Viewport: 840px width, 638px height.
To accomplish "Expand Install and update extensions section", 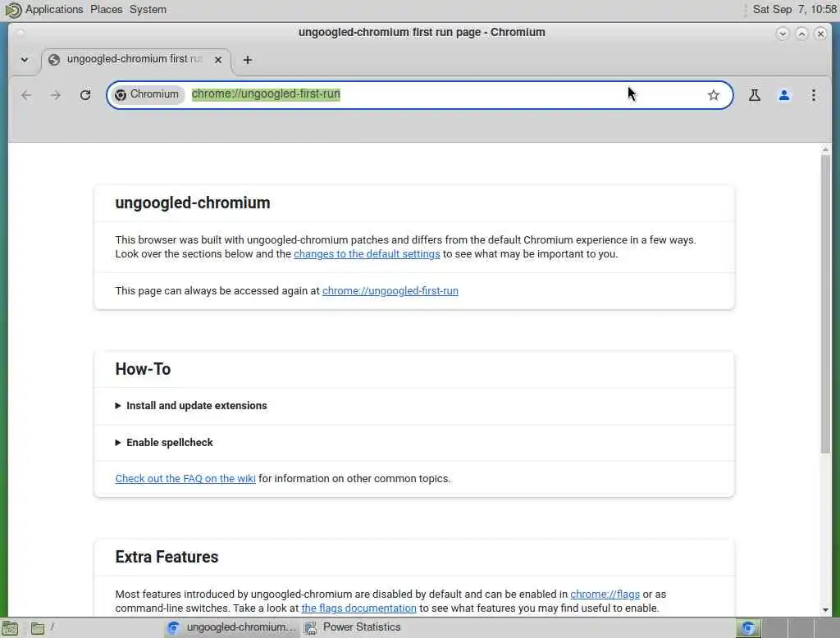I will [x=191, y=405].
